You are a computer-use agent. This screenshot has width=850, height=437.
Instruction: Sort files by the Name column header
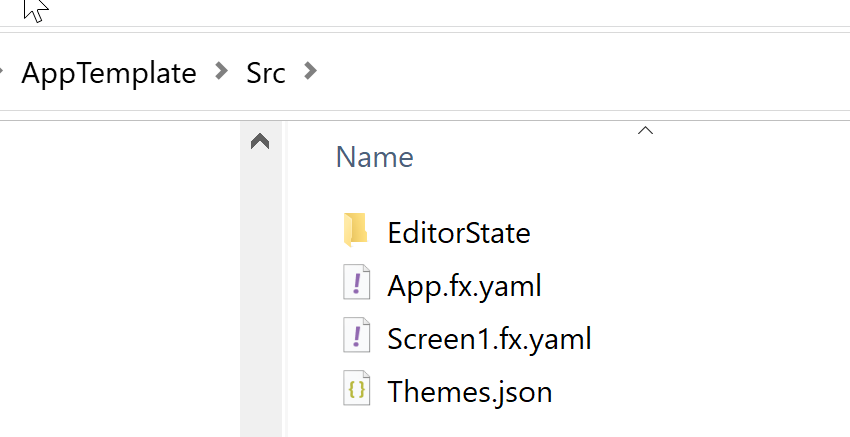[x=375, y=157]
